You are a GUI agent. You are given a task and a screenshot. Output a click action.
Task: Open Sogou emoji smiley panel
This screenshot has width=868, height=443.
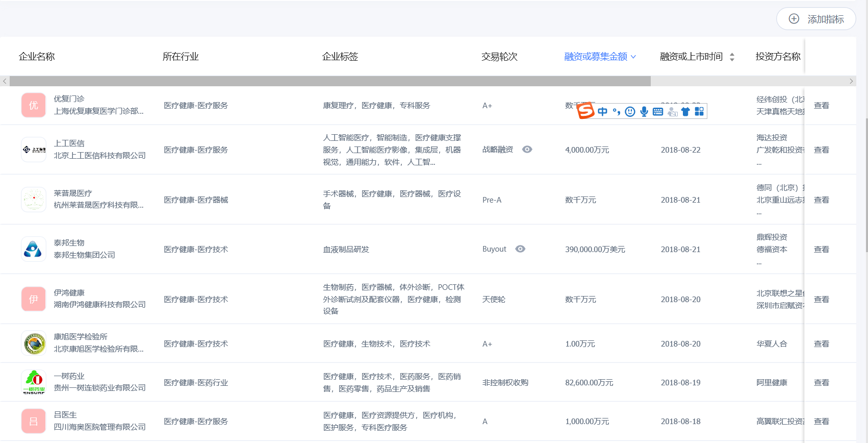pyautogui.click(x=630, y=111)
